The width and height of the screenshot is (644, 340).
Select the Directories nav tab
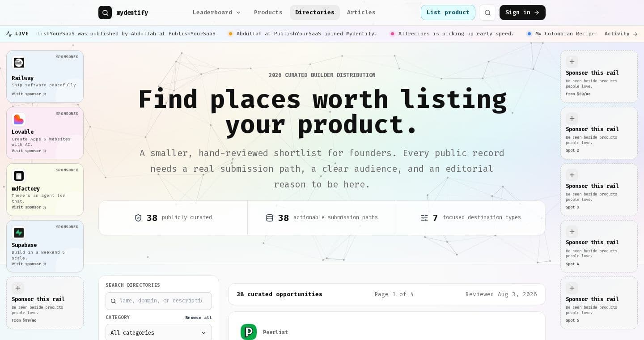pos(315,13)
